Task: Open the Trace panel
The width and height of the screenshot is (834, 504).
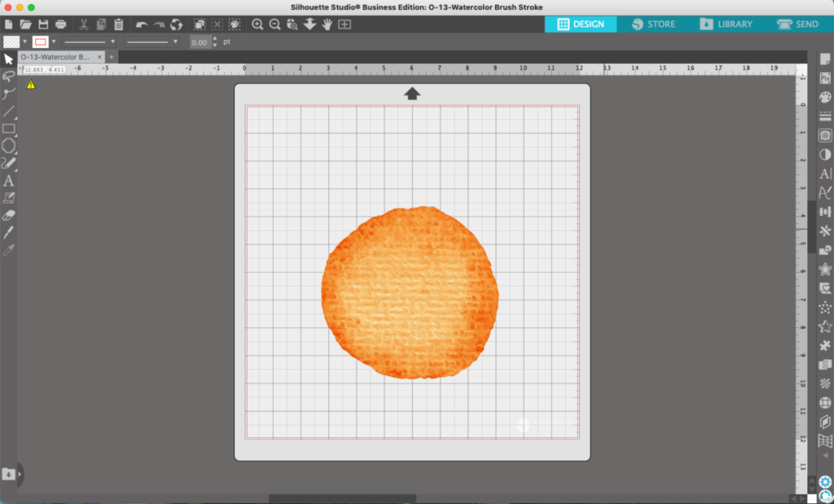Action: [825, 136]
